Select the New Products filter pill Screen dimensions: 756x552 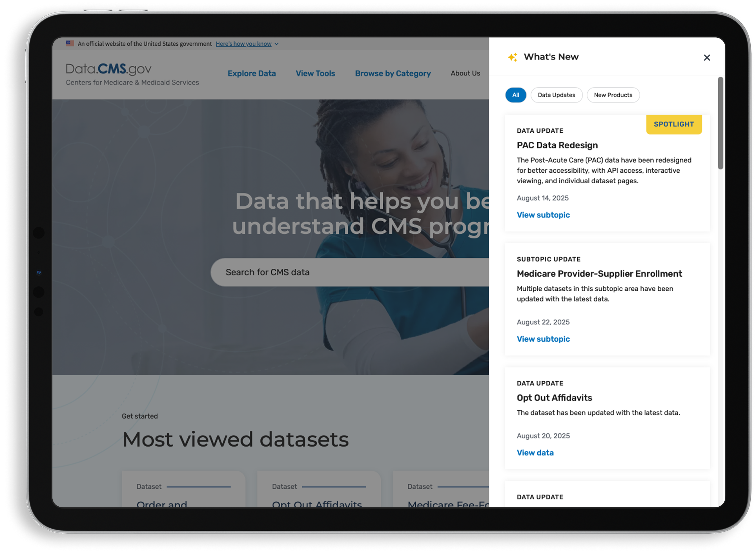[613, 95]
